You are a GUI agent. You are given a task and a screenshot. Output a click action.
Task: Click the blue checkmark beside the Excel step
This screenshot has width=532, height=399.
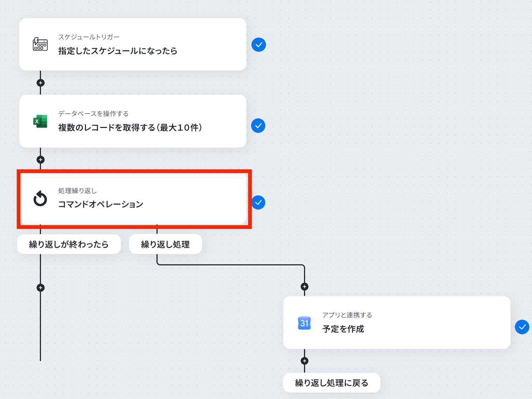click(258, 126)
